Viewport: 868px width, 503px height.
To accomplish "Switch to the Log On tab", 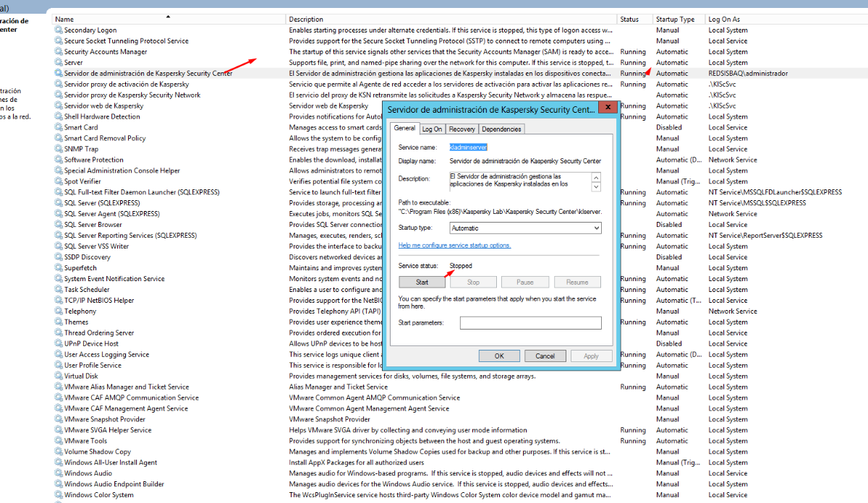I will pos(432,129).
